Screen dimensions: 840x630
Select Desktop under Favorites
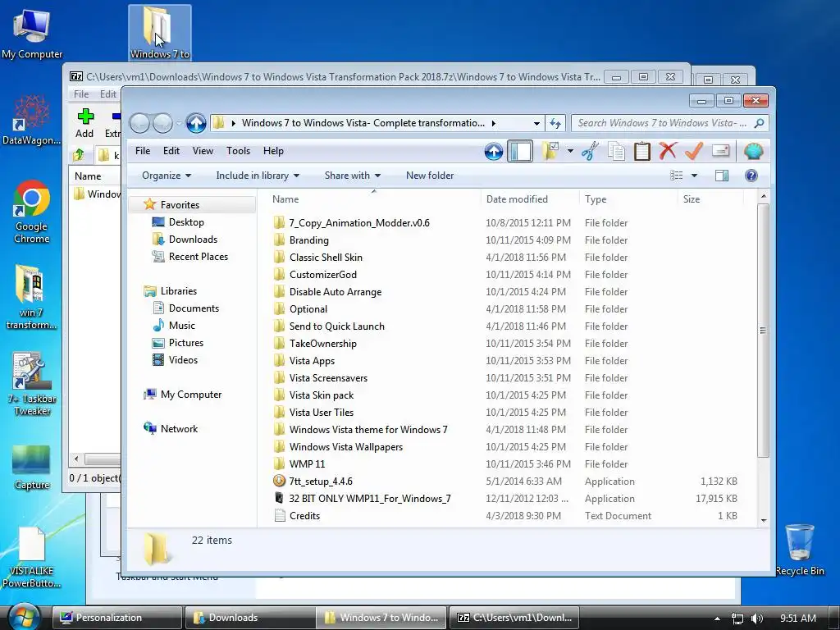(186, 222)
